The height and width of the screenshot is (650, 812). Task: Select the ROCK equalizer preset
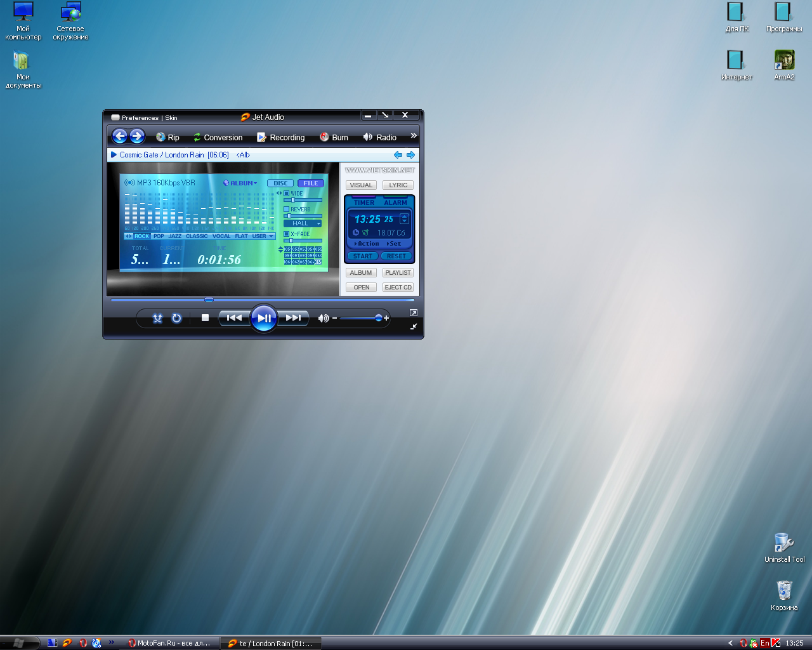coord(141,236)
